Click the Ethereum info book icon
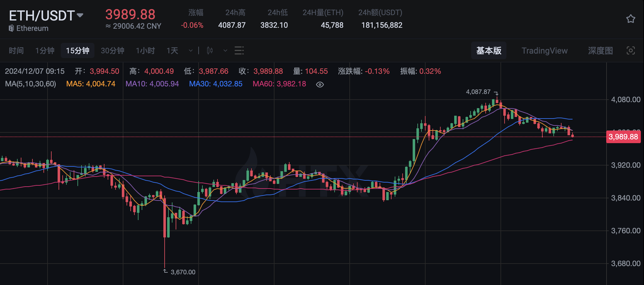This screenshot has width=644, height=285. (x=11, y=28)
